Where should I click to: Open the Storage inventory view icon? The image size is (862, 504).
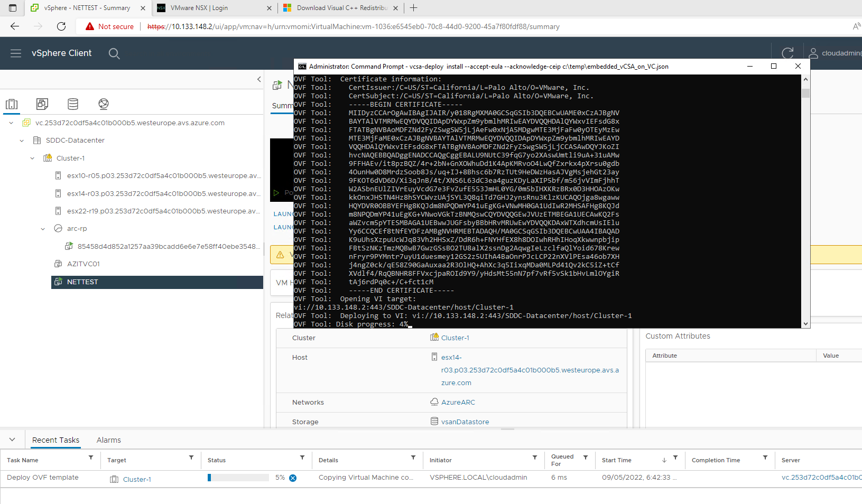coord(73,104)
